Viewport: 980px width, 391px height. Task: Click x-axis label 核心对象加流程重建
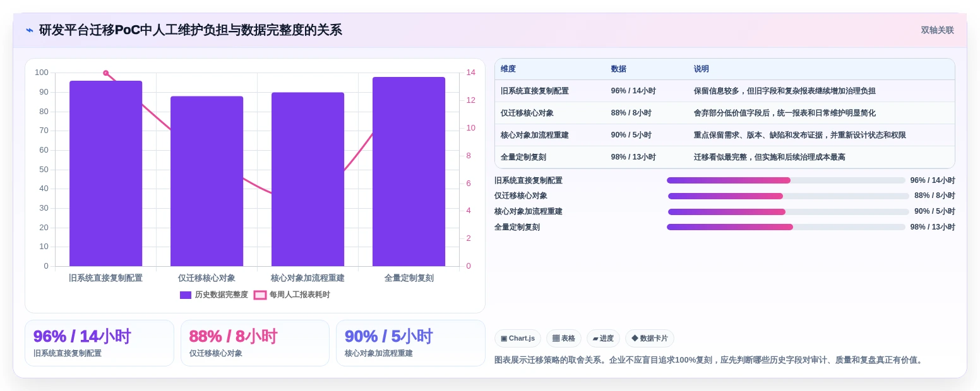308,278
